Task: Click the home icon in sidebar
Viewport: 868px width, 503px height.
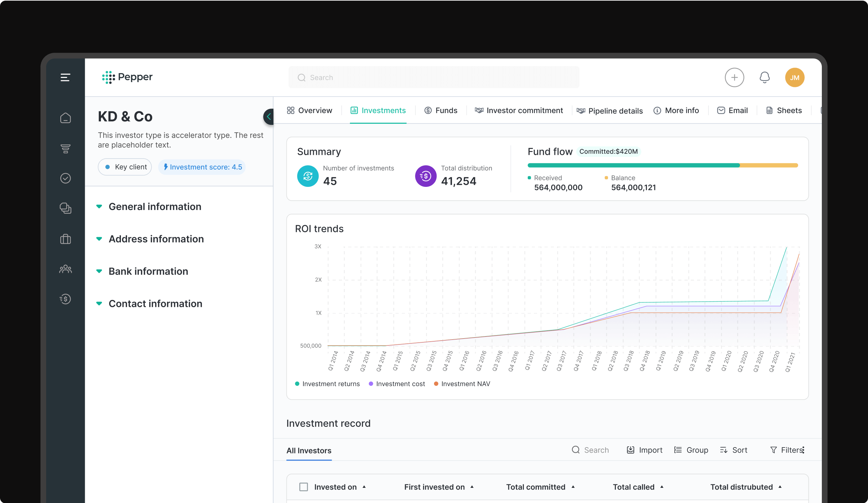Action: pos(65,118)
